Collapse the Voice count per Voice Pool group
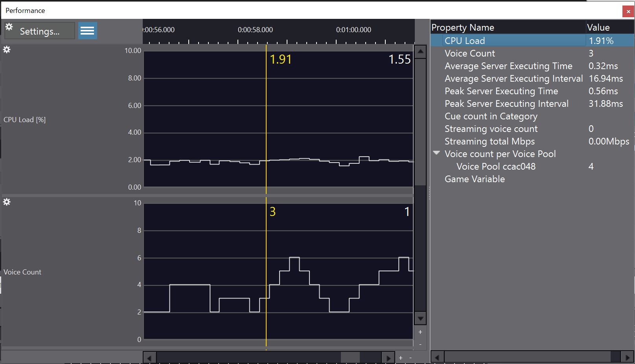The width and height of the screenshot is (635, 364). coord(436,153)
